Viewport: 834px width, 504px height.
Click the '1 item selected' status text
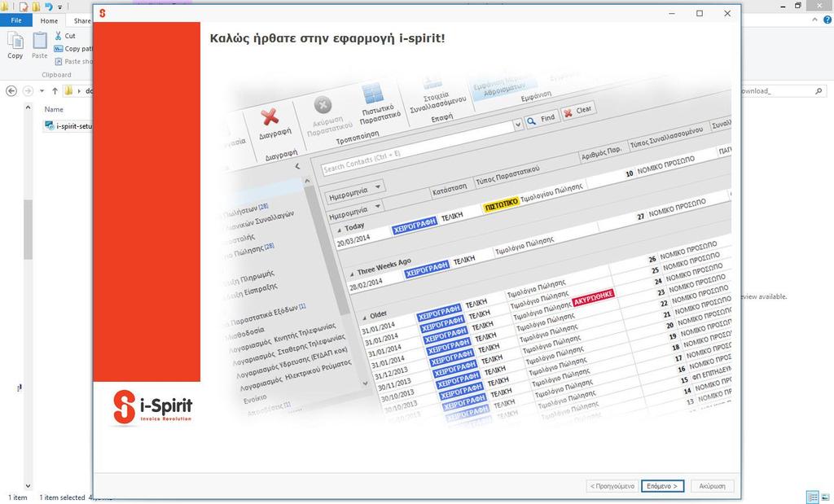[62, 497]
